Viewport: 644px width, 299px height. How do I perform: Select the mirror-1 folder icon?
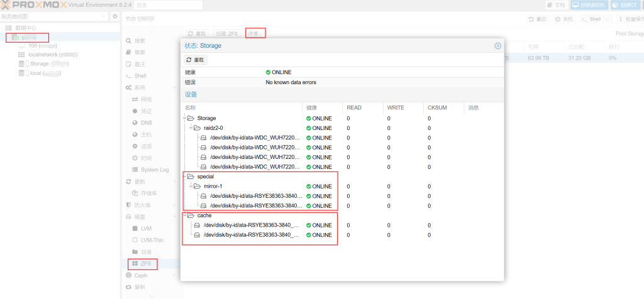pyautogui.click(x=197, y=186)
